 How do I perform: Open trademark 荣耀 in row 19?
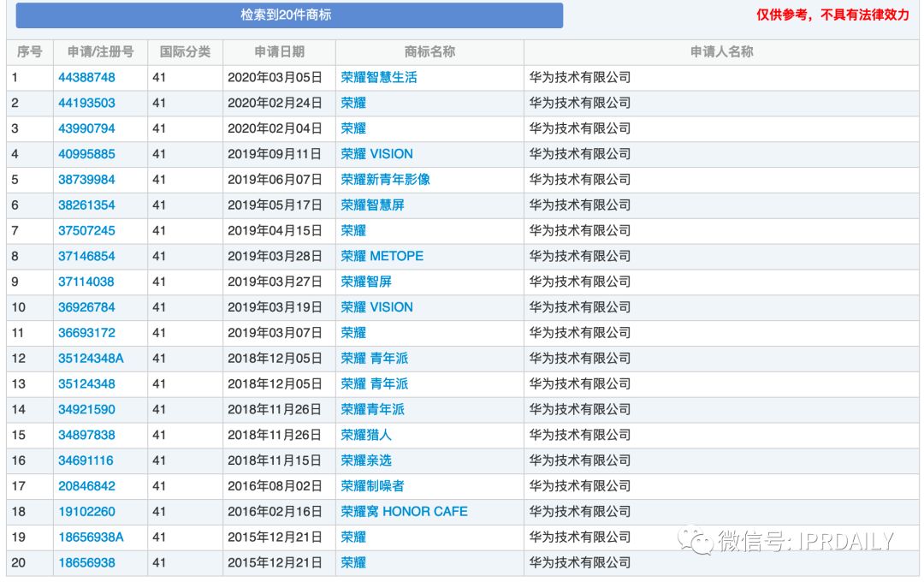[353, 537]
